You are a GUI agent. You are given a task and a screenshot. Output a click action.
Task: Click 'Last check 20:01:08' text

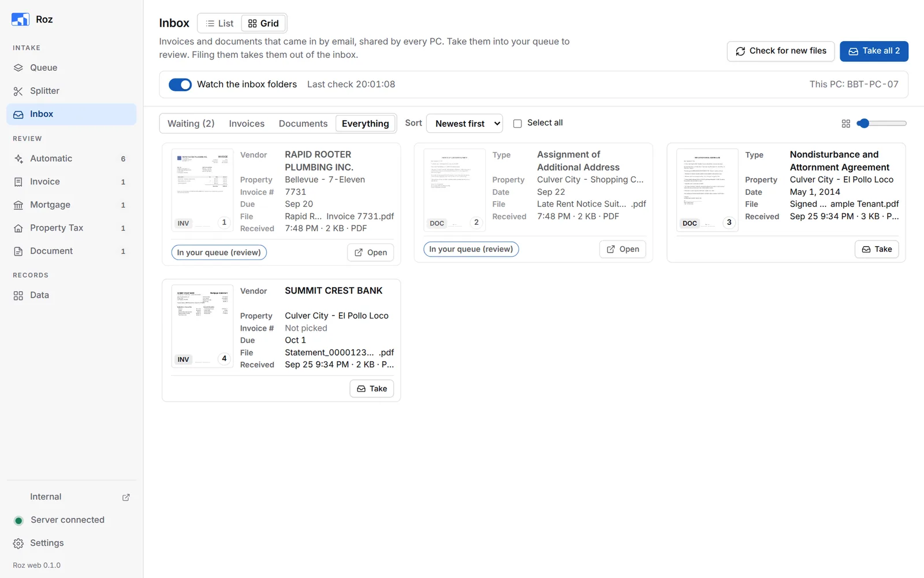point(351,84)
